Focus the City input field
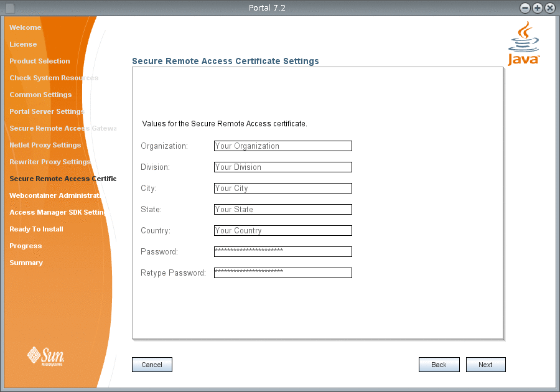 click(283, 188)
